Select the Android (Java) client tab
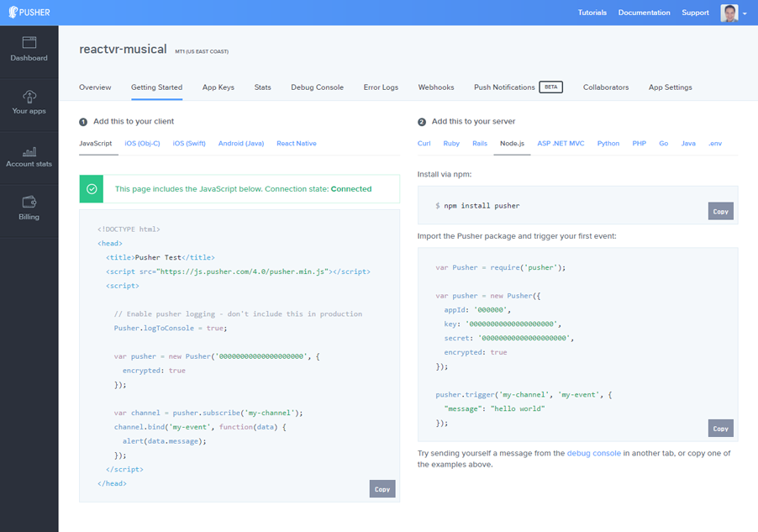Image resolution: width=758 pixels, height=532 pixels. [240, 143]
